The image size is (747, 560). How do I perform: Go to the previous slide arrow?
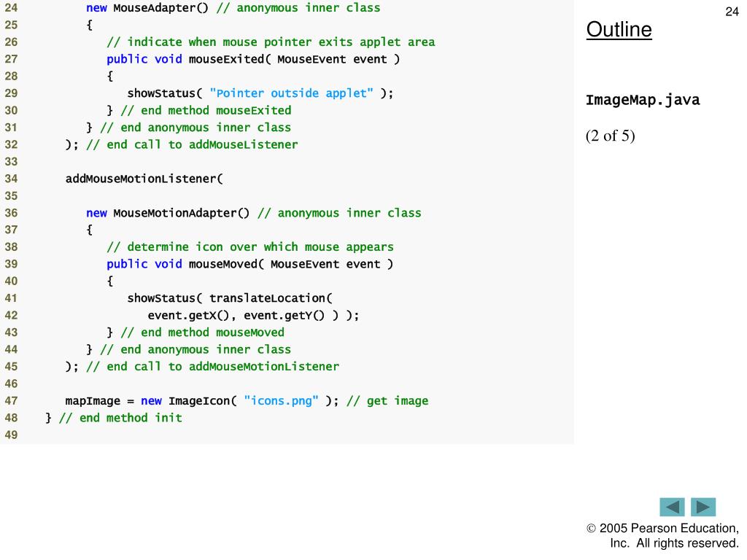click(672, 507)
